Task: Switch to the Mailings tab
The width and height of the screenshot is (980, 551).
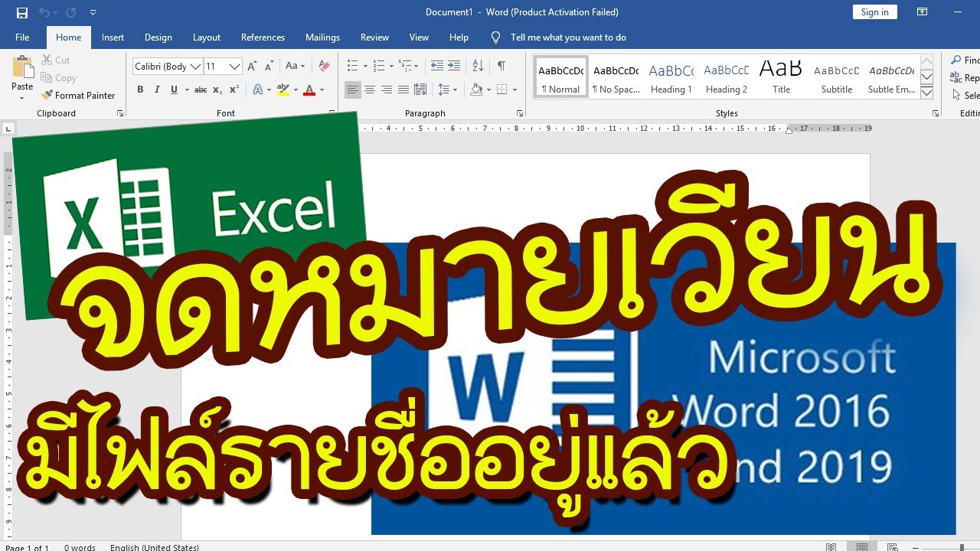Action: (x=322, y=37)
